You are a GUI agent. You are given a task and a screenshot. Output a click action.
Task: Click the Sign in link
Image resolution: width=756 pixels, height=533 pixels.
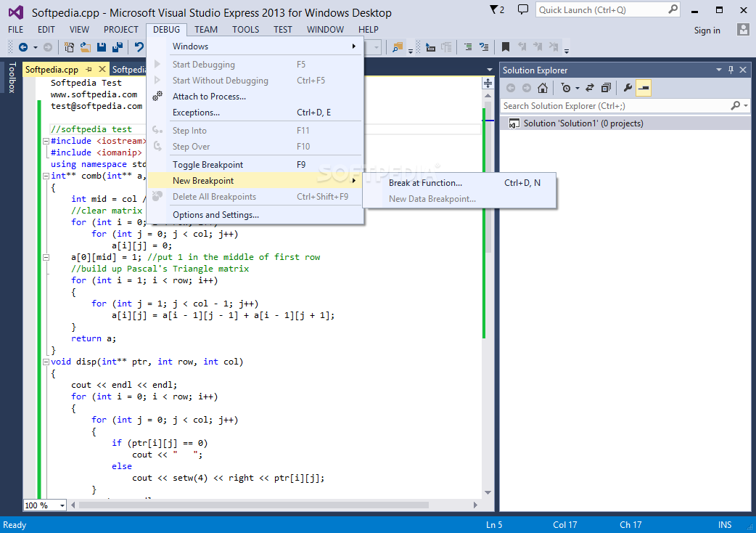click(x=707, y=30)
